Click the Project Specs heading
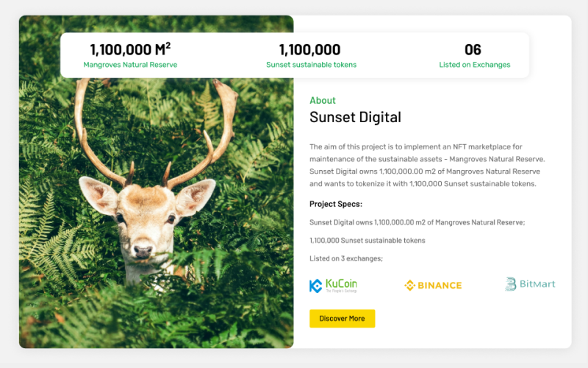 [x=336, y=204]
